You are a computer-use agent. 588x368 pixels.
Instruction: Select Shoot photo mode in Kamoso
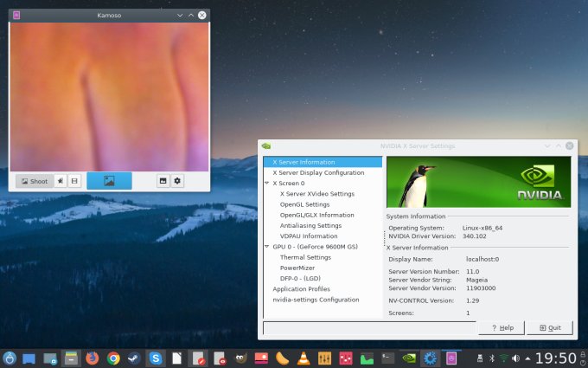click(x=35, y=181)
